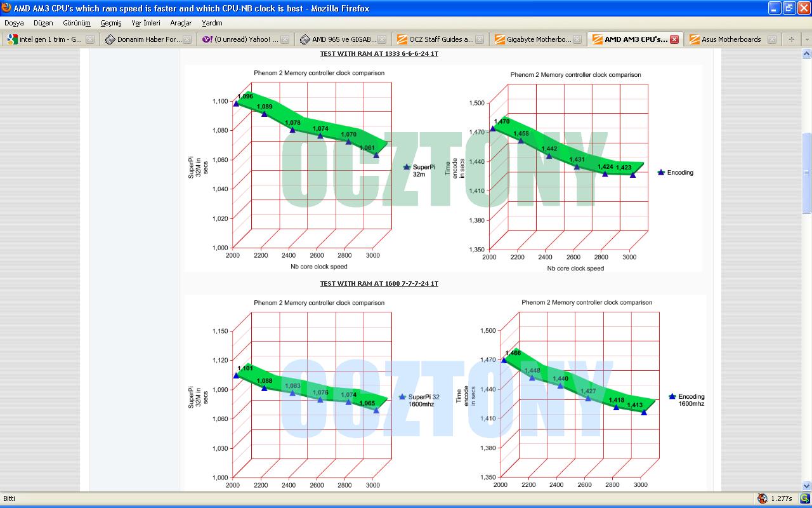This screenshot has height=508, width=812.
Task: Click the 1,061 data point on the SuperPi 1333 chart
Action: (x=376, y=155)
